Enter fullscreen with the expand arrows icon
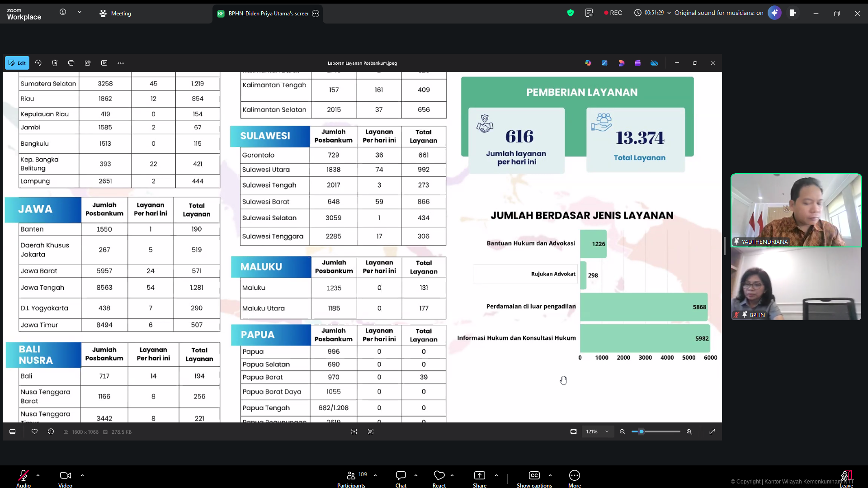The height and width of the screenshot is (488, 868). pyautogui.click(x=712, y=431)
